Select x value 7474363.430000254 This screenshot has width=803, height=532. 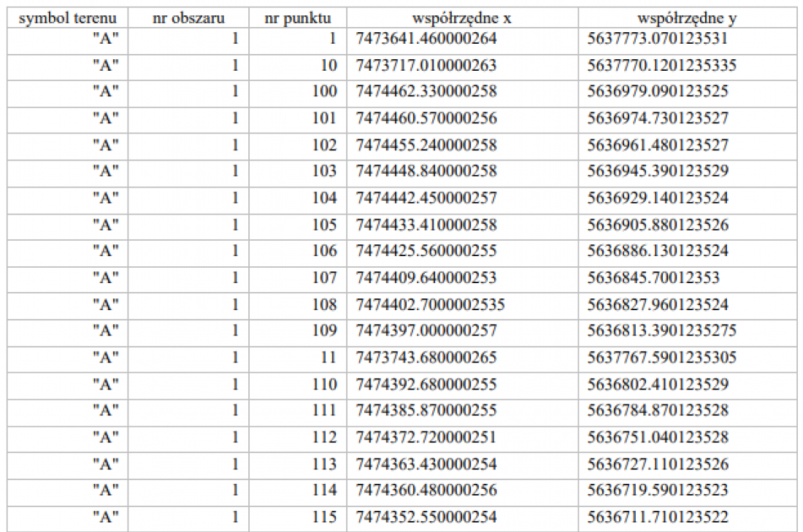pyautogui.click(x=426, y=465)
